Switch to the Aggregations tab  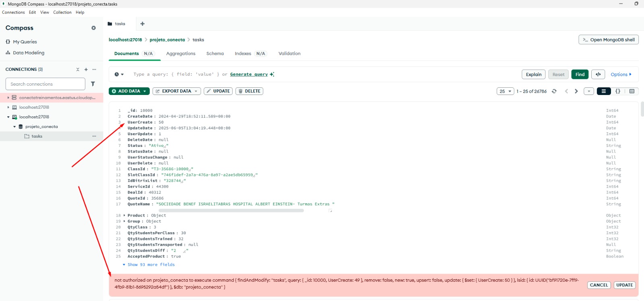181,54
